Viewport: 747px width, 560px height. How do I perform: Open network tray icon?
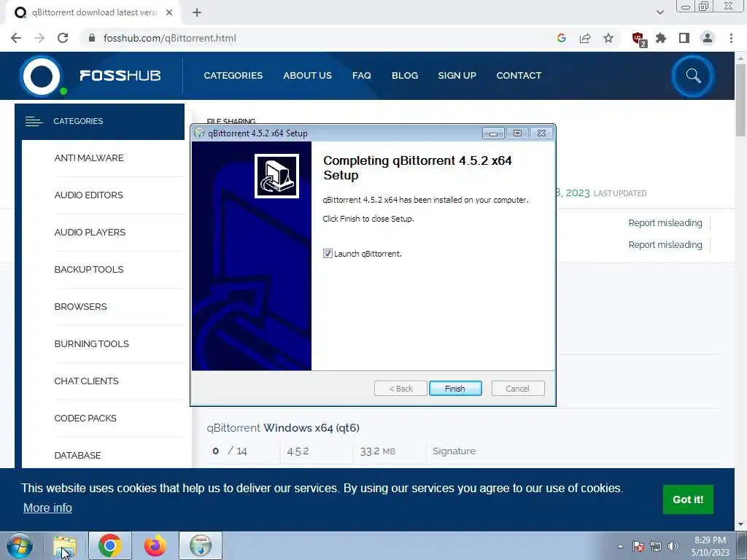point(656,546)
